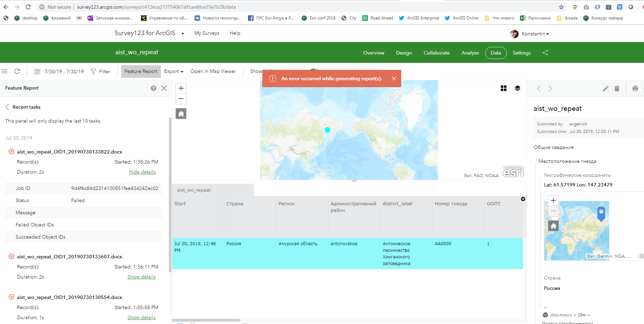Click home button on record detail map
Screen dimensions: 644x324
pos(553,226)
